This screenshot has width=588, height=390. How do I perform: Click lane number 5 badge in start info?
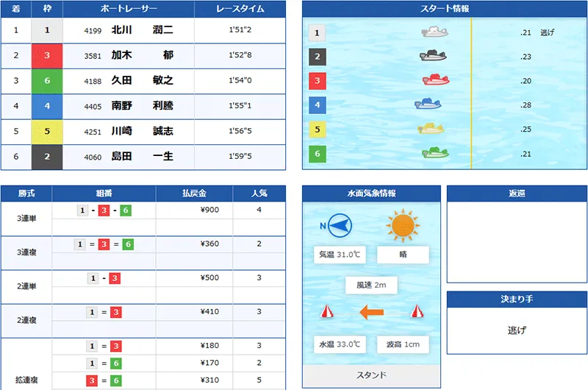coord(318,130)
